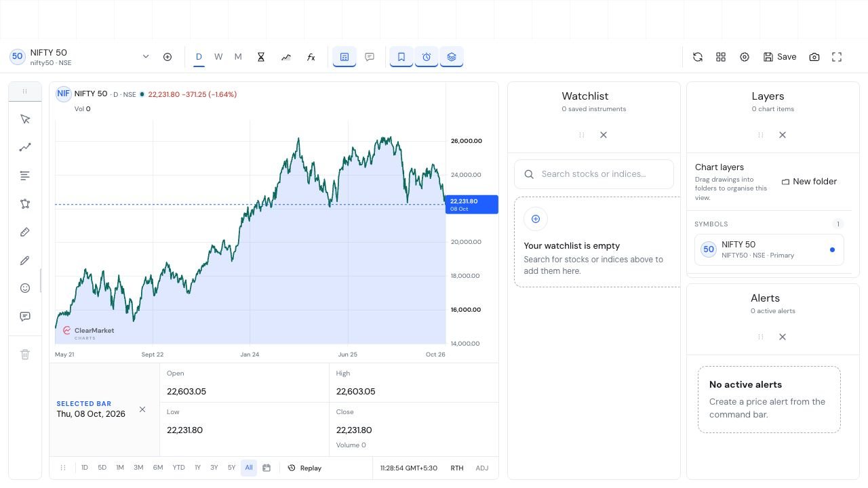Image resolution: width=868 pixels, height=488 pixels.
Task: Focus the Search stocks or indices field
Action: pos(594,174)
